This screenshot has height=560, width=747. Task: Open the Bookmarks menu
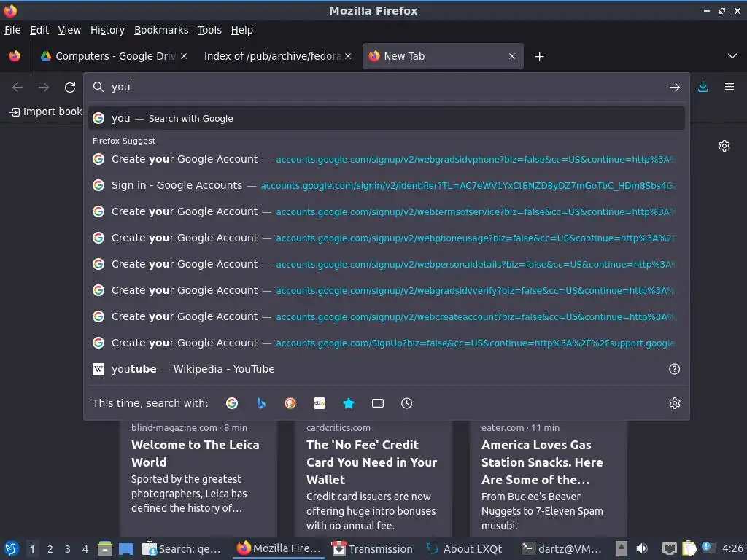(x=161, y=30)
